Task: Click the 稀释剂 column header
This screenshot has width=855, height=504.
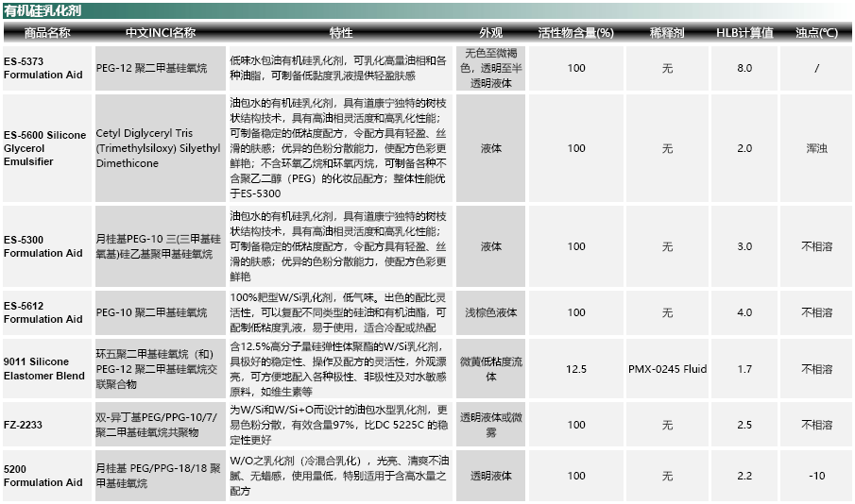Action: pos(667,32)
